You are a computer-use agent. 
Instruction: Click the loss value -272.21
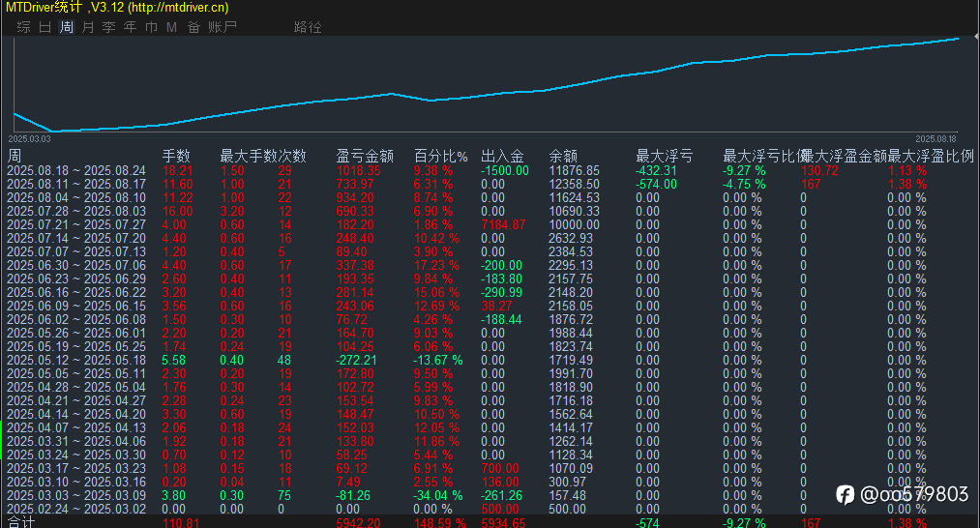coord(356,361)
